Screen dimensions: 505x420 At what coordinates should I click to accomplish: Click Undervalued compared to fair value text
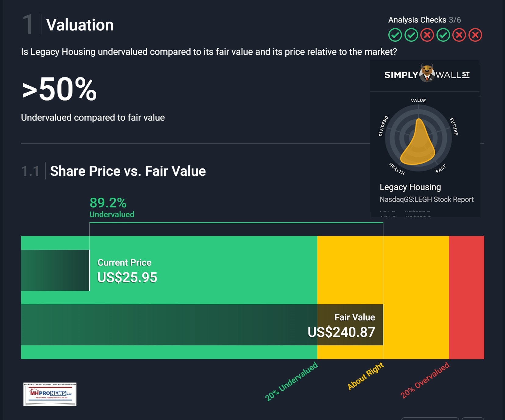pos(93,118)
